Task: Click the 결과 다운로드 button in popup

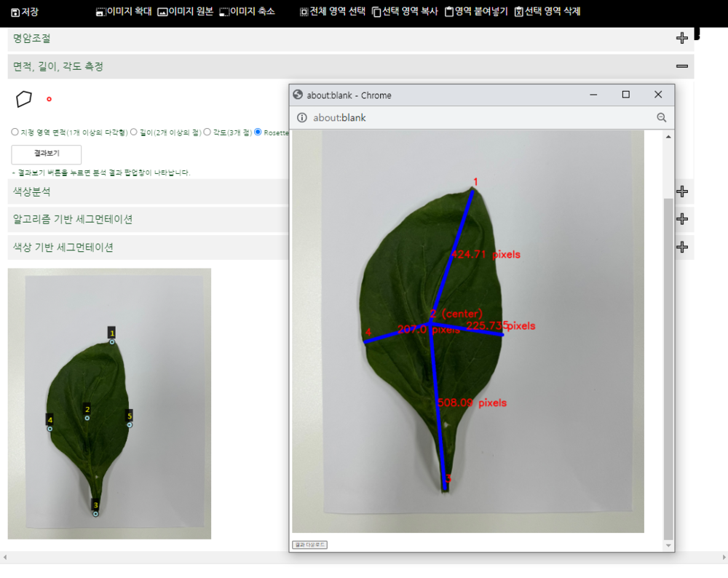Action: click(310, 545)
